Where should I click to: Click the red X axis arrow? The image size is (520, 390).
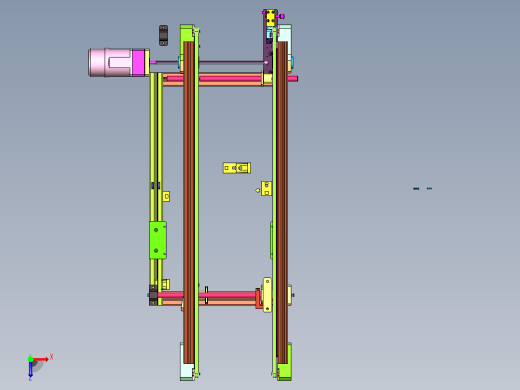point(41,359)
